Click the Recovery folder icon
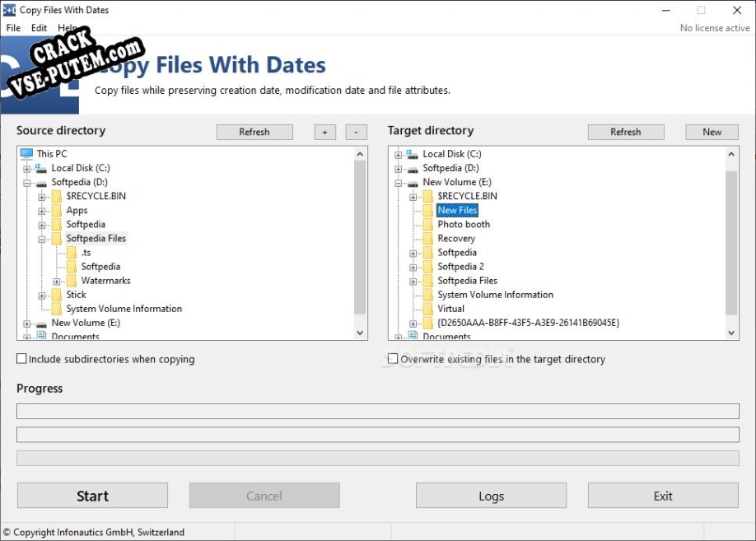Image resolution: width=756 pixels, height=541 pixels. point(427,238)
